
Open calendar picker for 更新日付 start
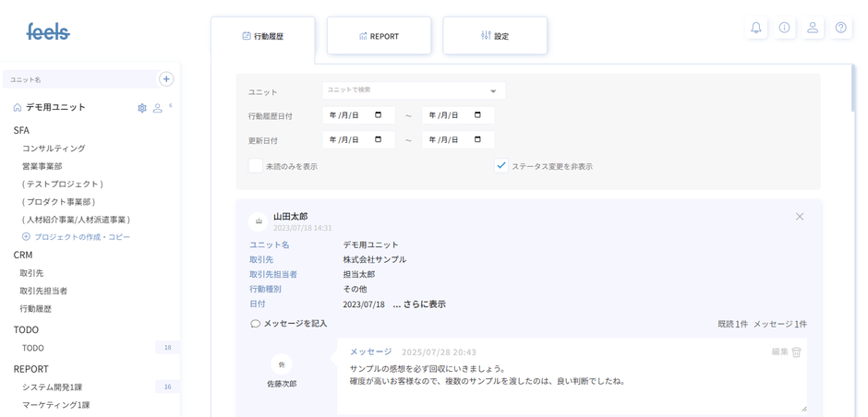pos(378,139)
